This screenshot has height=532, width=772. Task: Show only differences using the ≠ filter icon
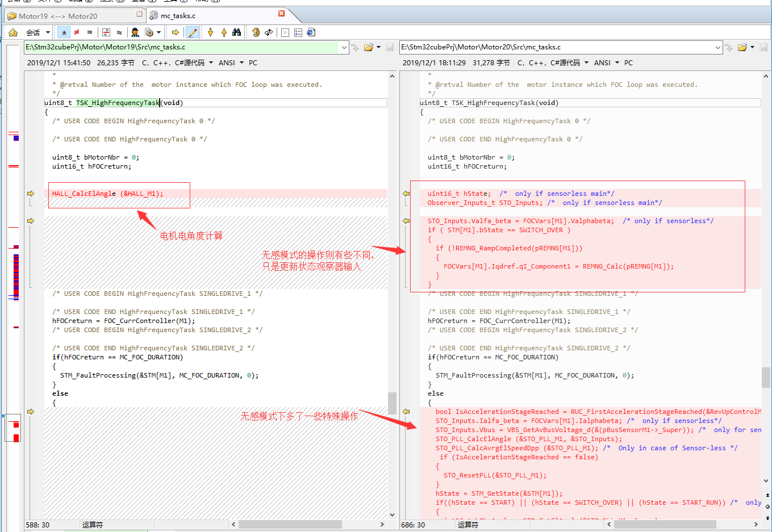coord(77,32)
